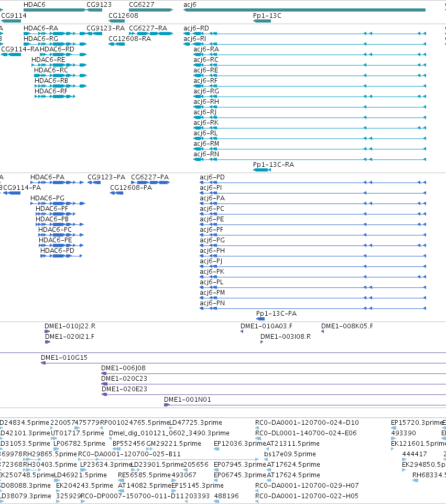The width and height of the screenshot is (446, 504).
Task: Select transcript HDAC6-RG
Action: (x=41, y=39)
